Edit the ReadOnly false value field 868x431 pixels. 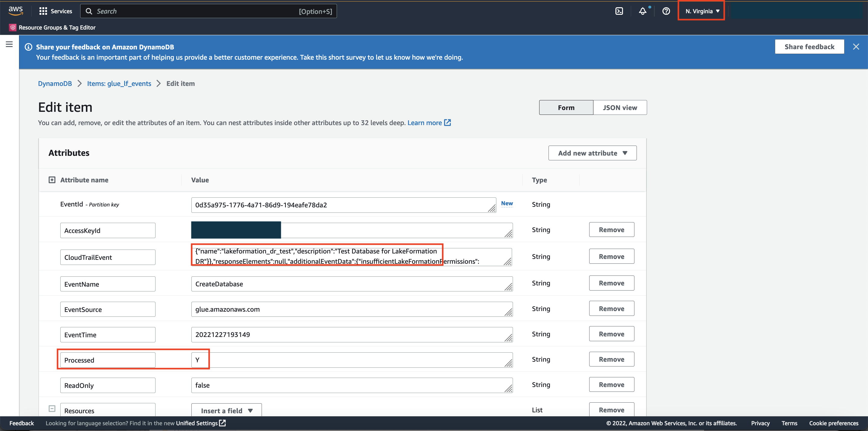coord(352,385)
